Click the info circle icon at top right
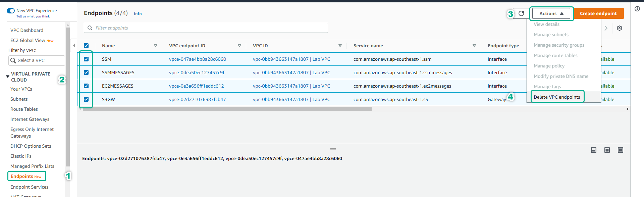 click(x=637, y=9)
